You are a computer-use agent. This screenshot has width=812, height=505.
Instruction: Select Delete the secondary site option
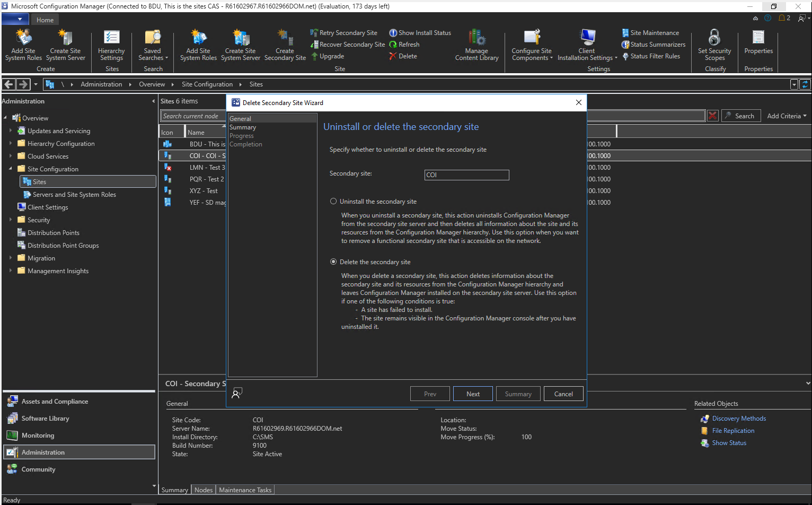click(333, 262)
